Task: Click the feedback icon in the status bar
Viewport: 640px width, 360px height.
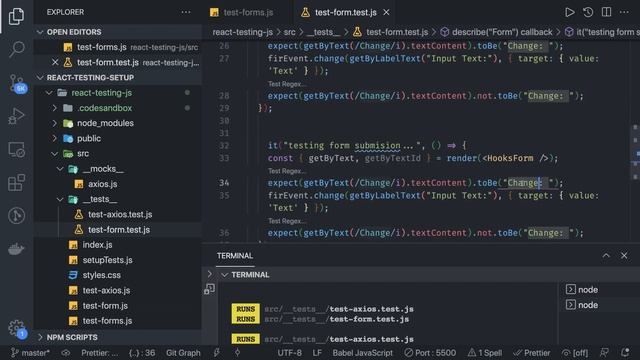Action: point(604,352)
